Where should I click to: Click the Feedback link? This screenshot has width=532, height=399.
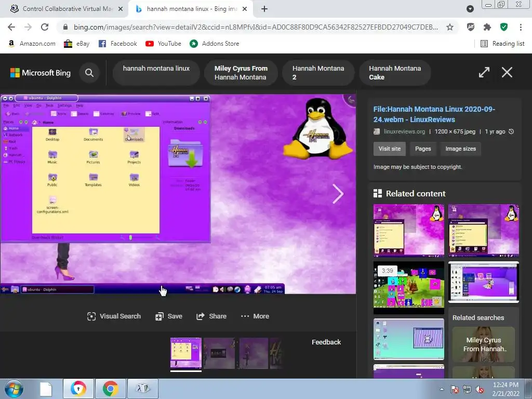tap(326, 342)
